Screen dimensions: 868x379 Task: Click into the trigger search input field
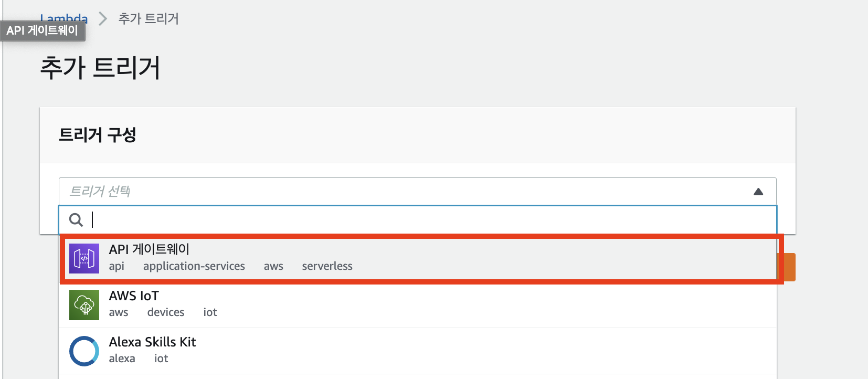point(418,219)
